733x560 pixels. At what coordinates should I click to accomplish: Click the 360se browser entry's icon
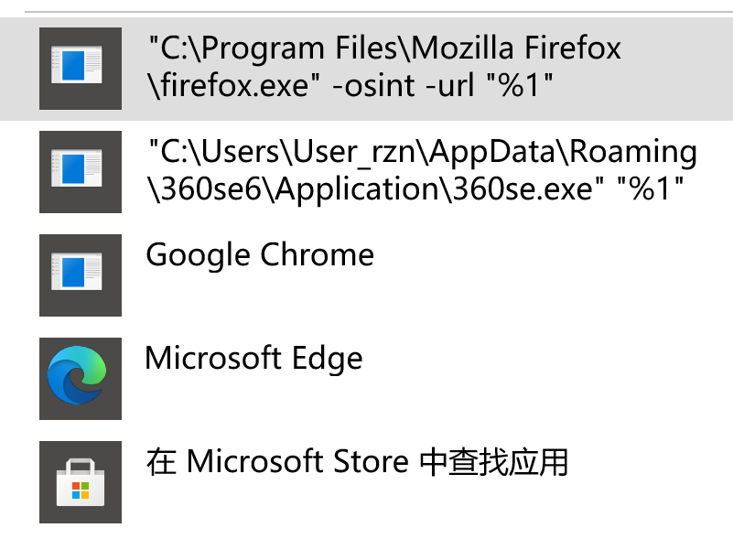(81, 172)
